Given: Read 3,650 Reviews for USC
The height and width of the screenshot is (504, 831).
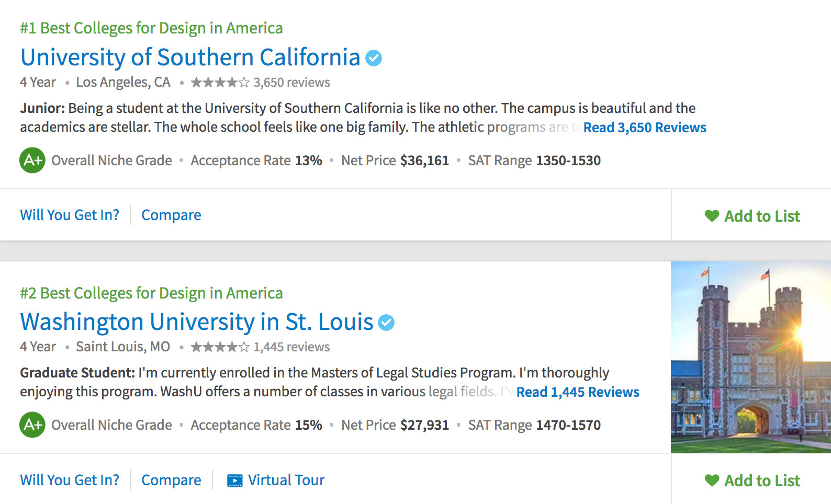Looking at the screenshot, I should pos(644,128).
